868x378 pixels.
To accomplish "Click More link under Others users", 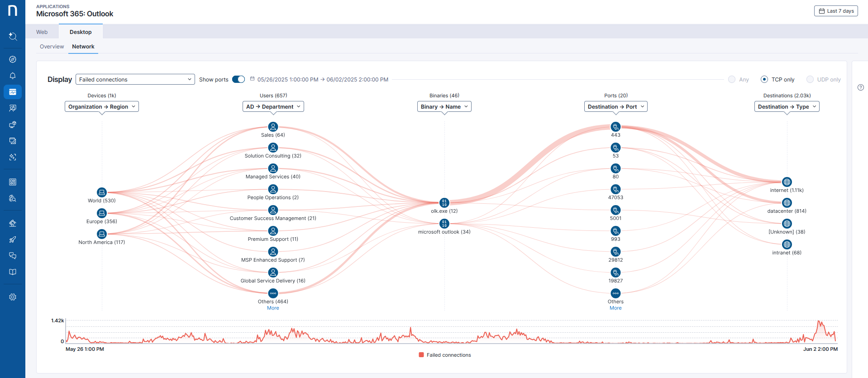I will [273, 308].
